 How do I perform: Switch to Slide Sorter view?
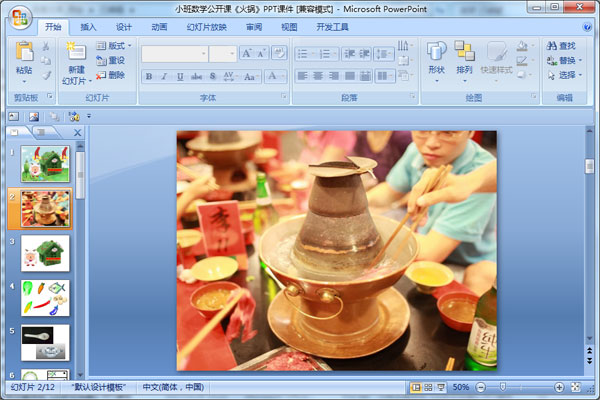[428, 387]
